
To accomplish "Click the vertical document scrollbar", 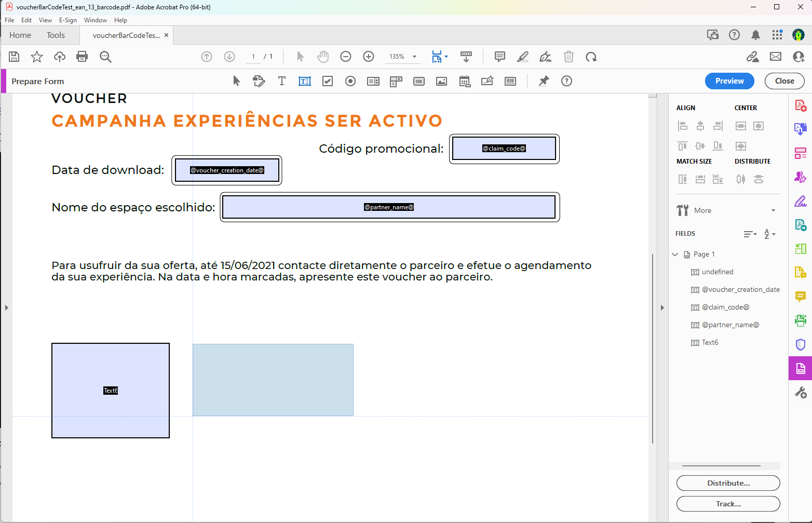I will tap(653, 348).
